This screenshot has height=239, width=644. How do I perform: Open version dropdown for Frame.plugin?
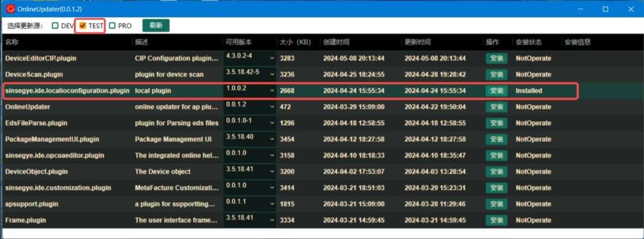pyautogui.click(x=250, y=220)
